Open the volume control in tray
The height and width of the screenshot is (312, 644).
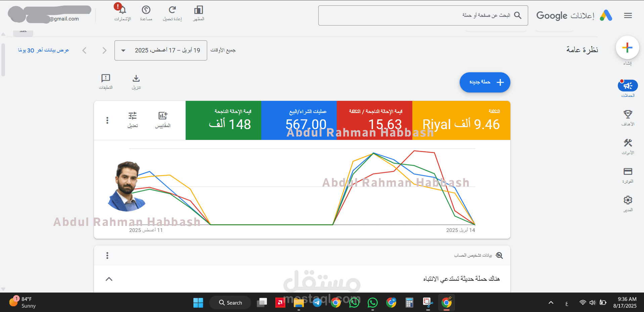pyautogui.click(x=593, y=303)
